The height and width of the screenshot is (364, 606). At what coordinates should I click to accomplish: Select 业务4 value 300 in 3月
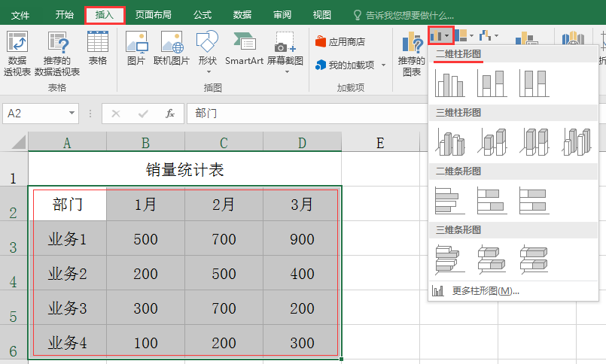(x=302, y=342)
